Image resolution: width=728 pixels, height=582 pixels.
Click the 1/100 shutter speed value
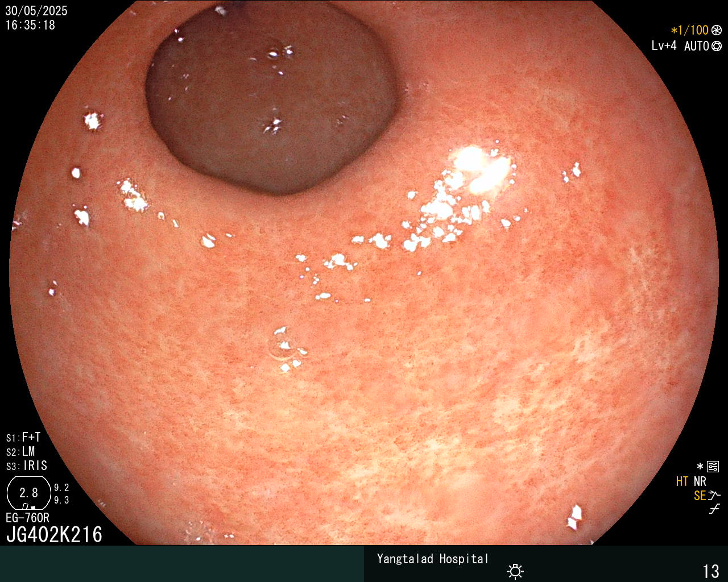tap(693, 30)
